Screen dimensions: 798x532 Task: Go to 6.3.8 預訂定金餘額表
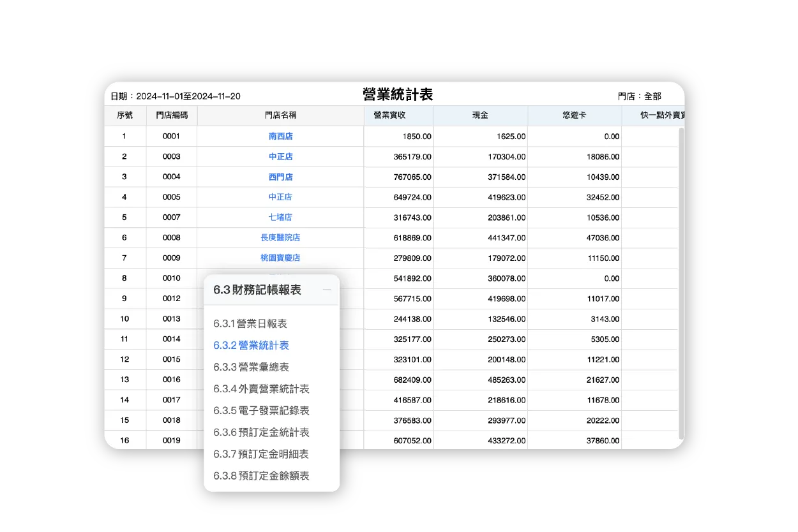pyautogui.click(x=261, y=475)
